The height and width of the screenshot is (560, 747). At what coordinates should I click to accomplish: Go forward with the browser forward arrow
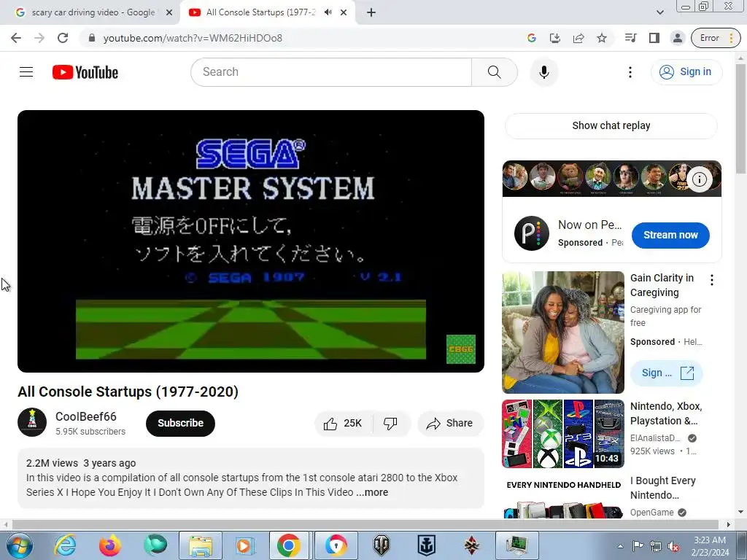click(39, 38)
